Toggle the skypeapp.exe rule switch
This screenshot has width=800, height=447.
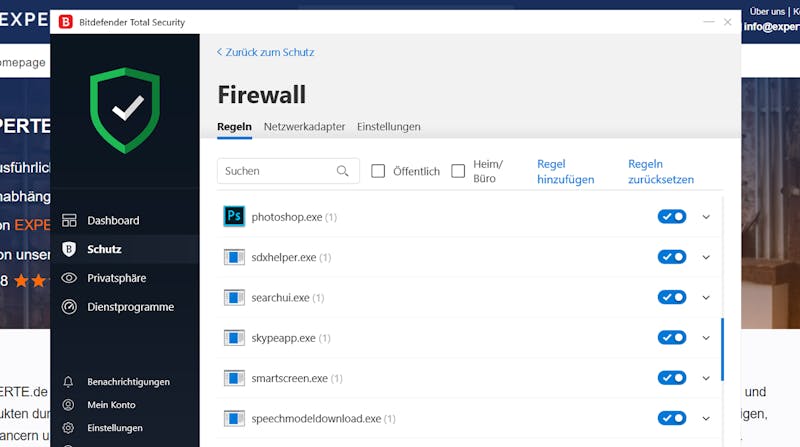[672, 337]
